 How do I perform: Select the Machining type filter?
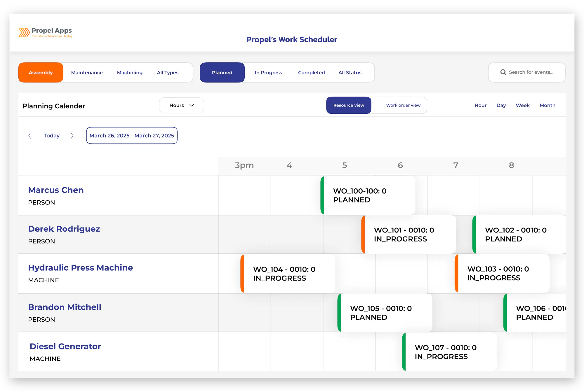(x=130, y=72)
